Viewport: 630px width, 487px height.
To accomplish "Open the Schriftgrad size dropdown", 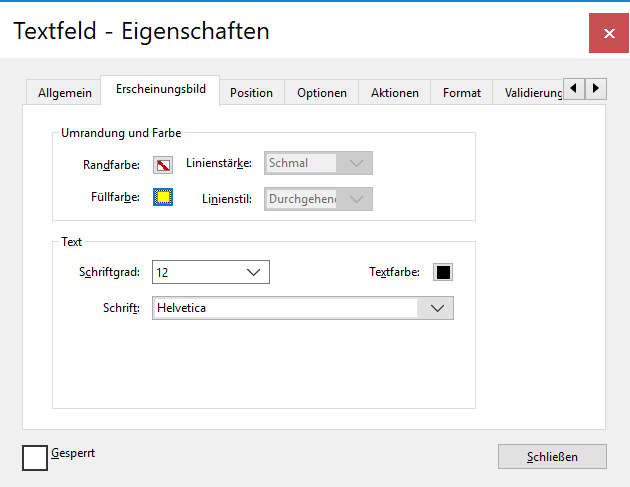I will 211,272.
